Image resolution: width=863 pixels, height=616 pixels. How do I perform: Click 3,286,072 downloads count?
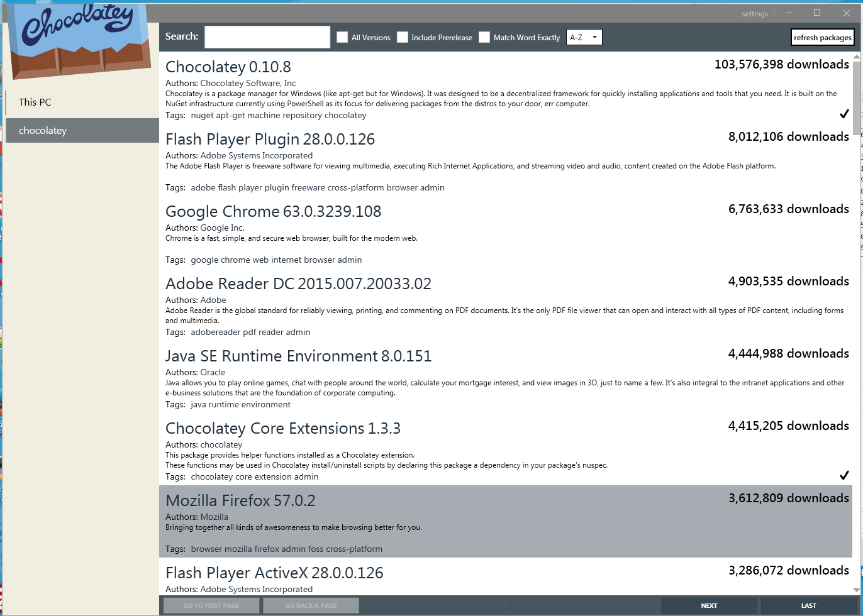tap(789, 570)
